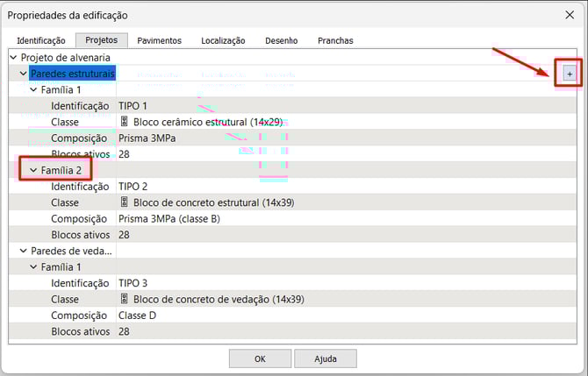Go to the Localização tab
The height and width of the screenshot is (376, 588).
(223, 40)
